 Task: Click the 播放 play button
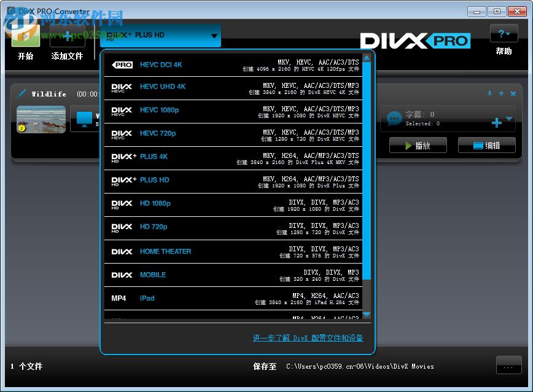(418, 145)
